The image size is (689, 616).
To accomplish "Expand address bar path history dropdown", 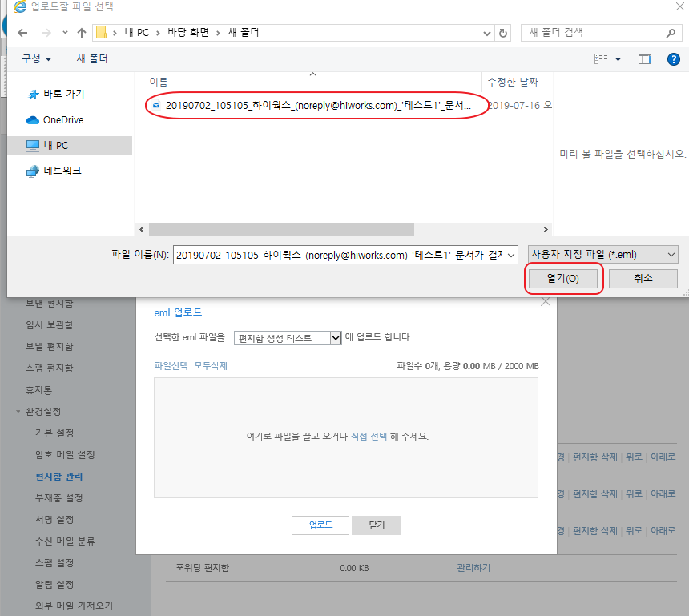I will 486,33.
